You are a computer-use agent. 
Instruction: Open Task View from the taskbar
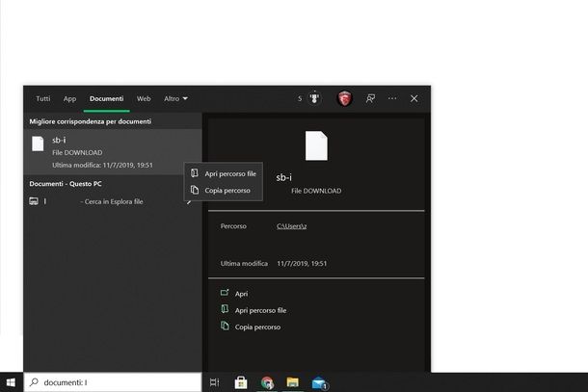(x=215, y=382)
